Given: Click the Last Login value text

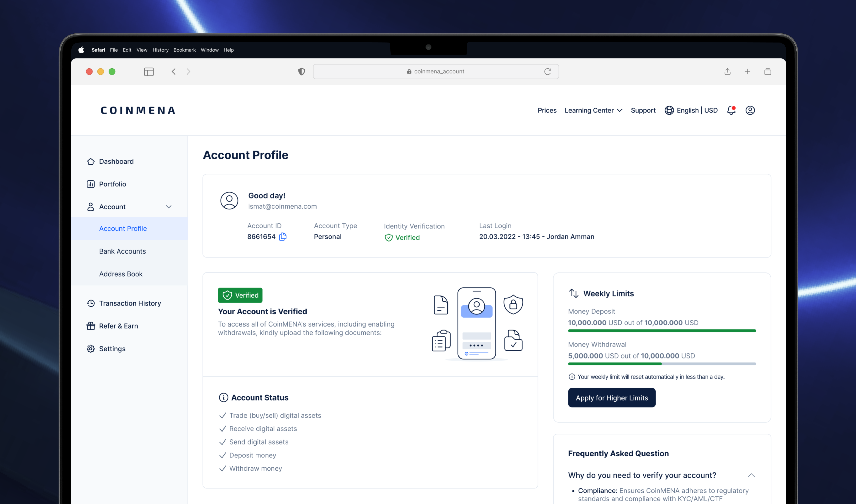Looking at the screenshot, I should (537, 237).
